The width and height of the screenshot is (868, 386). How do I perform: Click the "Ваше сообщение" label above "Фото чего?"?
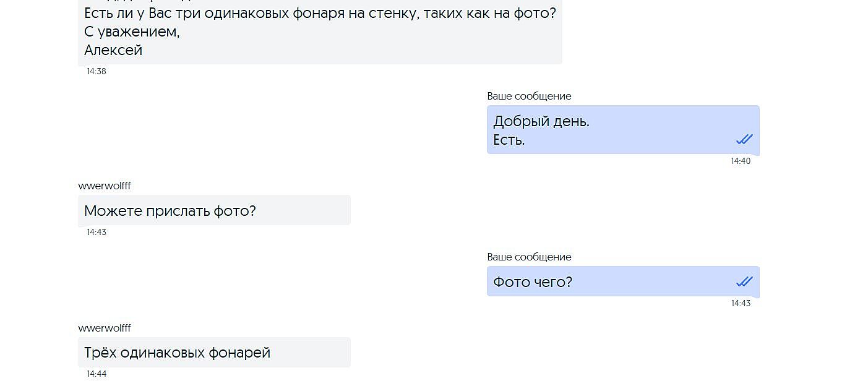pos(529,257)
